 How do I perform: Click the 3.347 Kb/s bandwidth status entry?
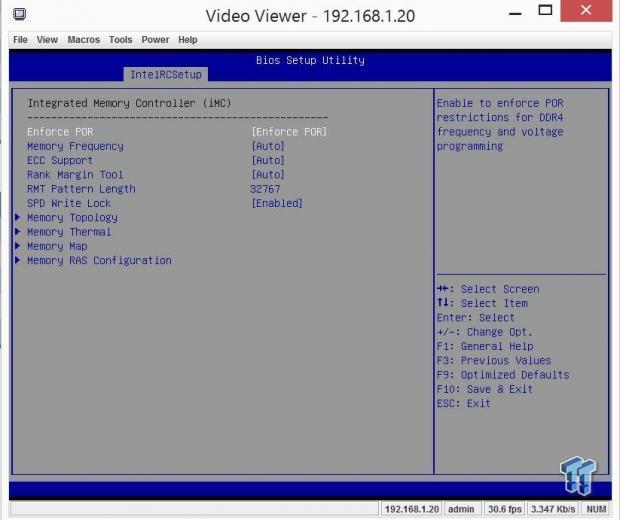point(553,509)
